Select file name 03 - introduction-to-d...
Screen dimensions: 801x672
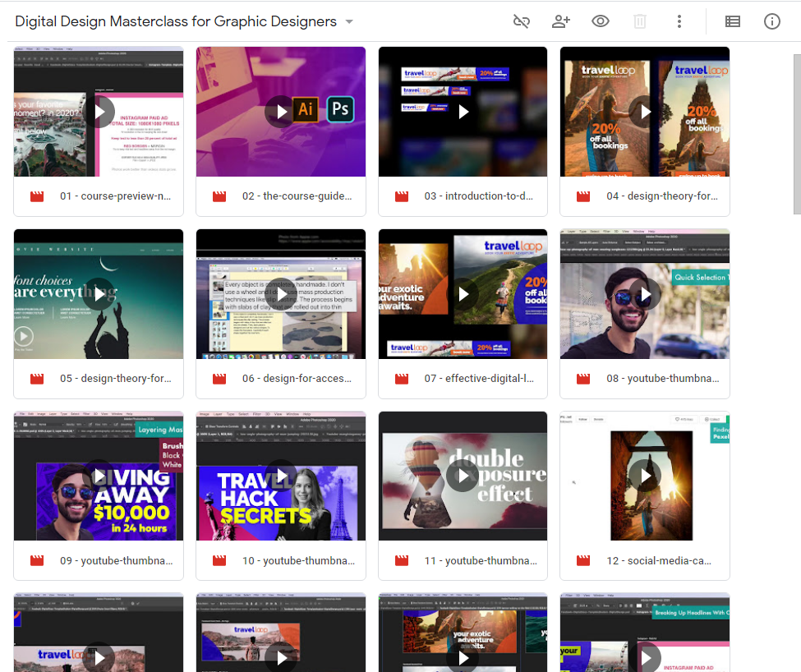pos(479,196)
